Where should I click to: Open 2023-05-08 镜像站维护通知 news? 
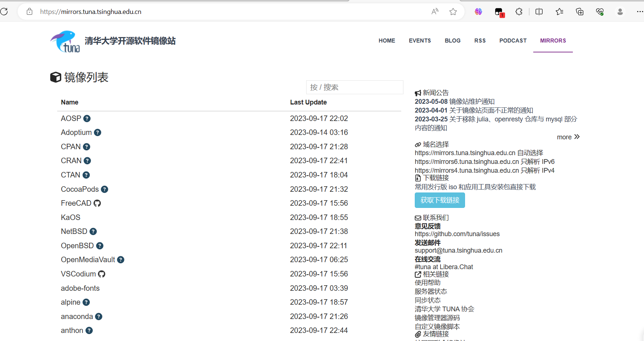[x=455, y=102]
